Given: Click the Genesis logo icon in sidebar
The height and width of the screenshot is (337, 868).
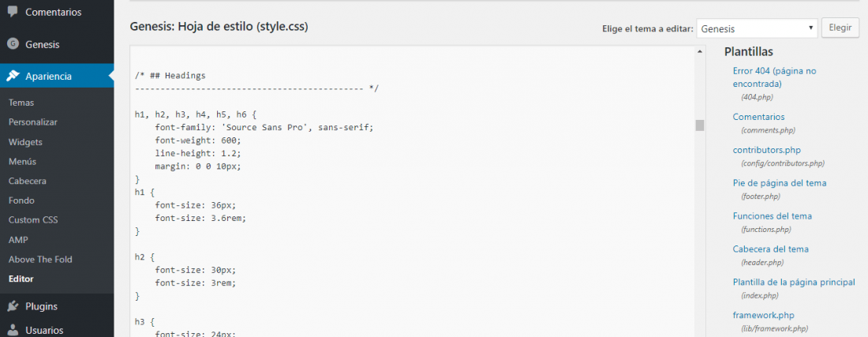Looking at the screenshot, I should 13,44.
